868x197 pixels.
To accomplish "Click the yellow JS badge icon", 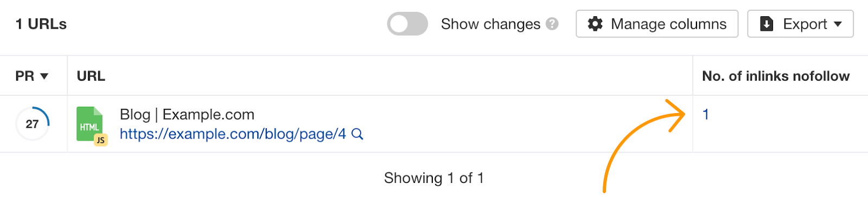I will click(100, 140).
